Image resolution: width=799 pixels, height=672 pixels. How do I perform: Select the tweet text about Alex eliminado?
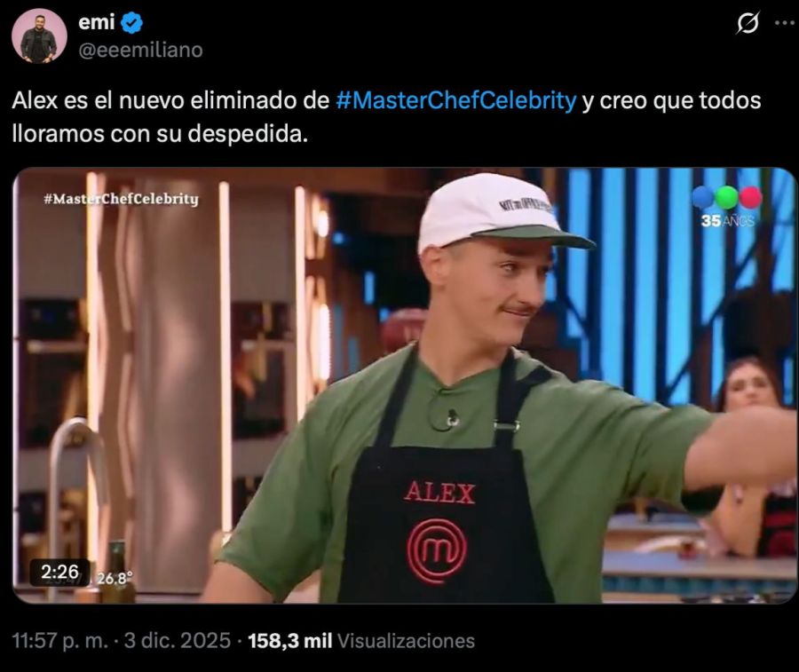386,117
